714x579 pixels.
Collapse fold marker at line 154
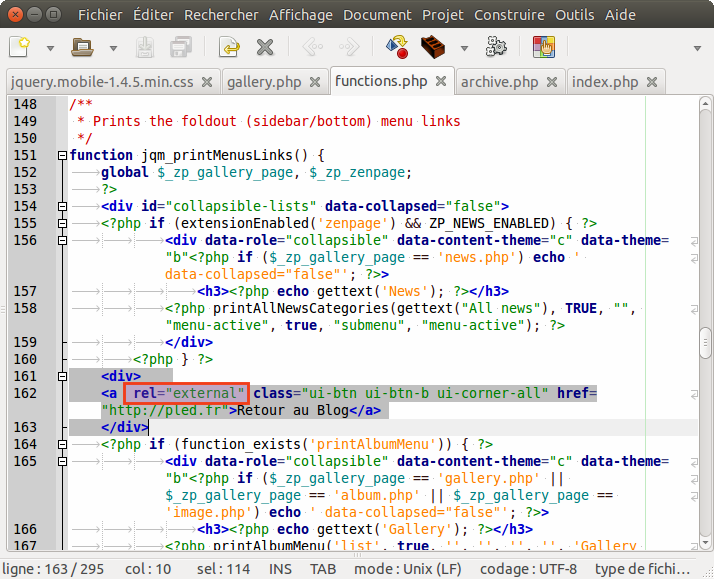pos(62,207)
